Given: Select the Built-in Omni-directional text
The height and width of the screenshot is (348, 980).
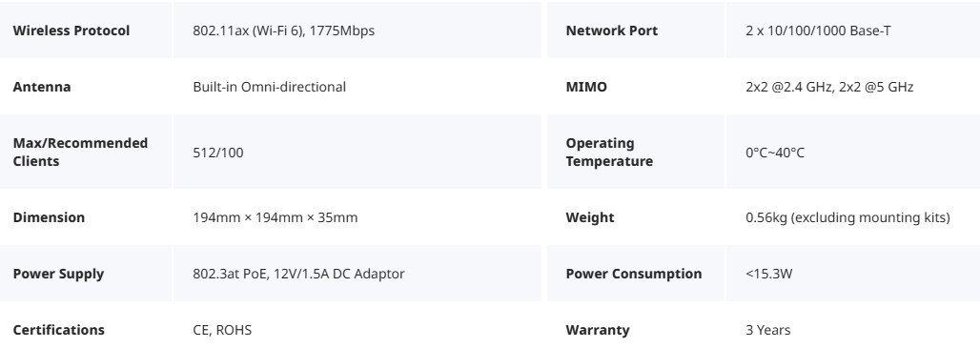Looking at the screenshot, I should coord(270,87).
